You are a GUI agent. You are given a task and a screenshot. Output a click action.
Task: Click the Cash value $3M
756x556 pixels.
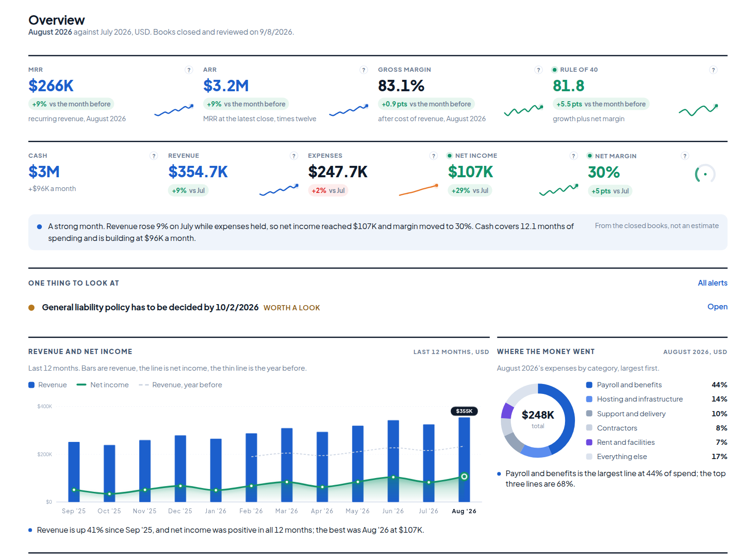point(44,172)
